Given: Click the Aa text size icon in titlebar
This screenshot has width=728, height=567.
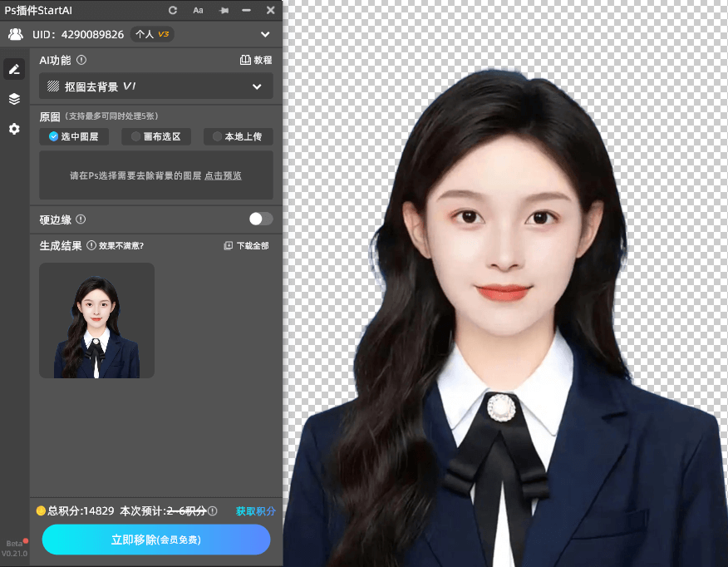Looking at the screenshot, I should pos(198,10).
